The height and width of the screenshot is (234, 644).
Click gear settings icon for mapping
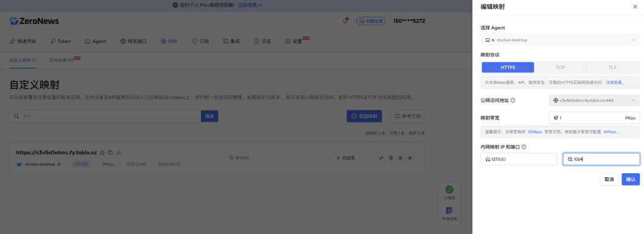click(401, 158)
